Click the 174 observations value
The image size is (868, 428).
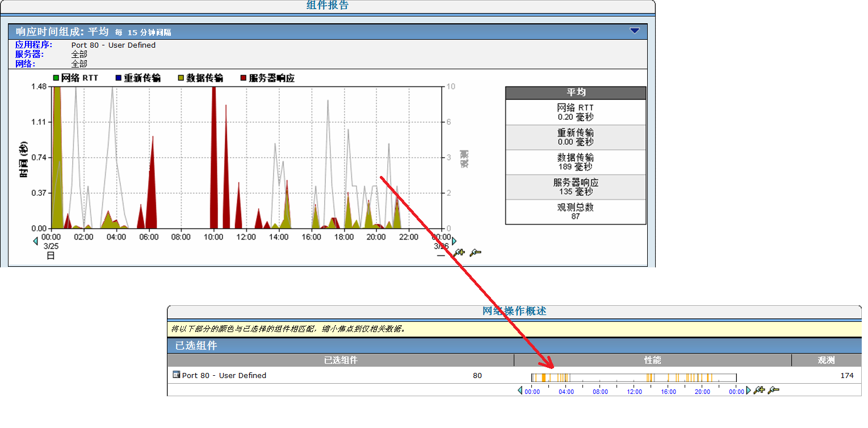point(846,375)
